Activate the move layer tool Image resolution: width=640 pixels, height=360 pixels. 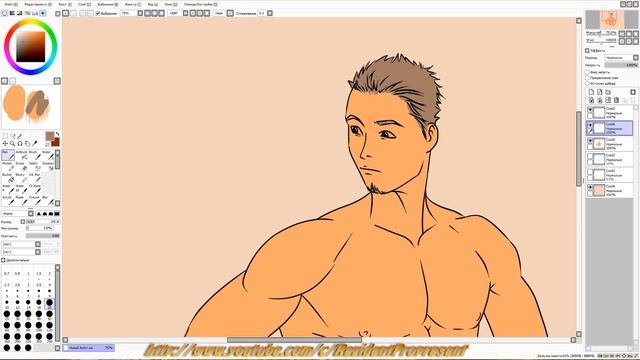[5, 144]
